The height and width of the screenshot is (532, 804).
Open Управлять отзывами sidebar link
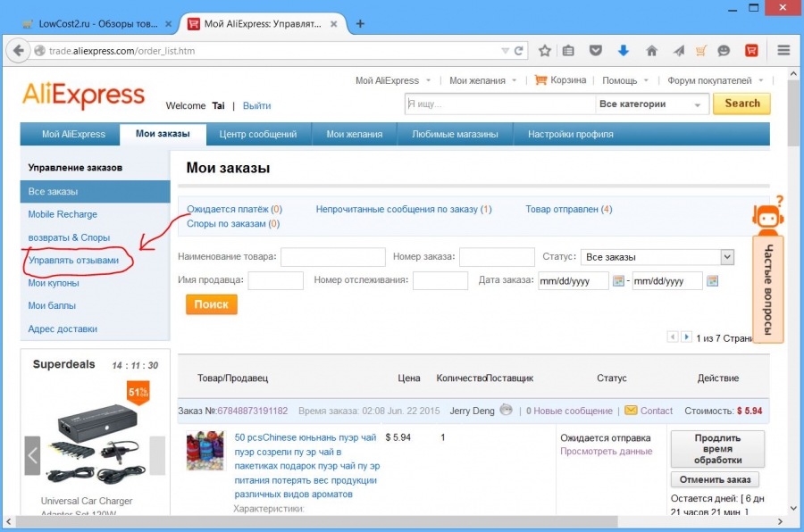click(73, 261)
